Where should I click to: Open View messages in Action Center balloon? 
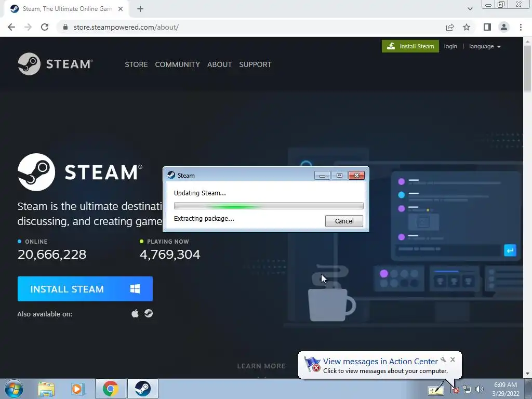[x=380, y=362]
